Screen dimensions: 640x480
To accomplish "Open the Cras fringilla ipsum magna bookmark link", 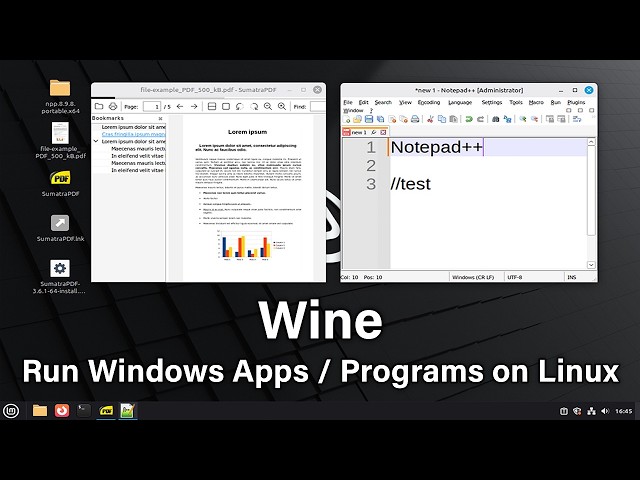I will point(133,134).
